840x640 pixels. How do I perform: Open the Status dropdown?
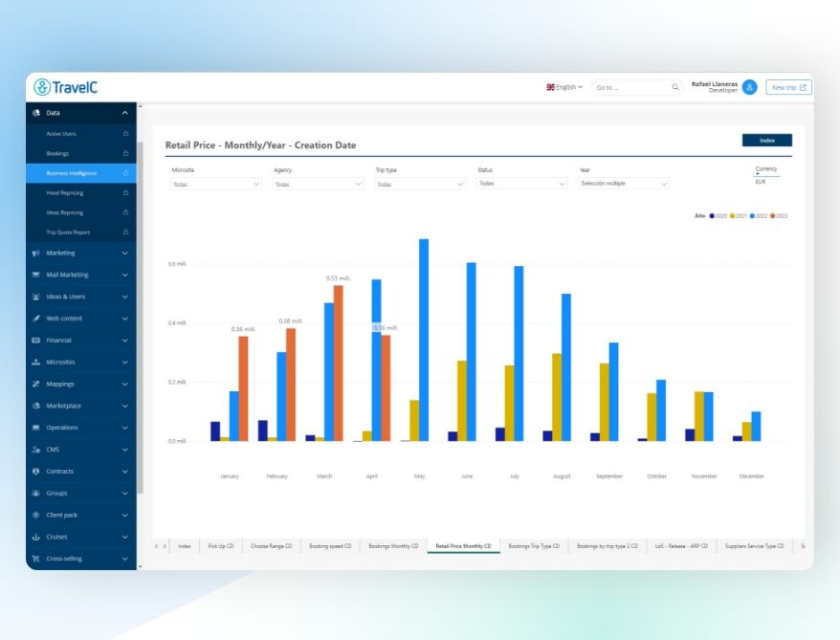(x=521, y=184)
